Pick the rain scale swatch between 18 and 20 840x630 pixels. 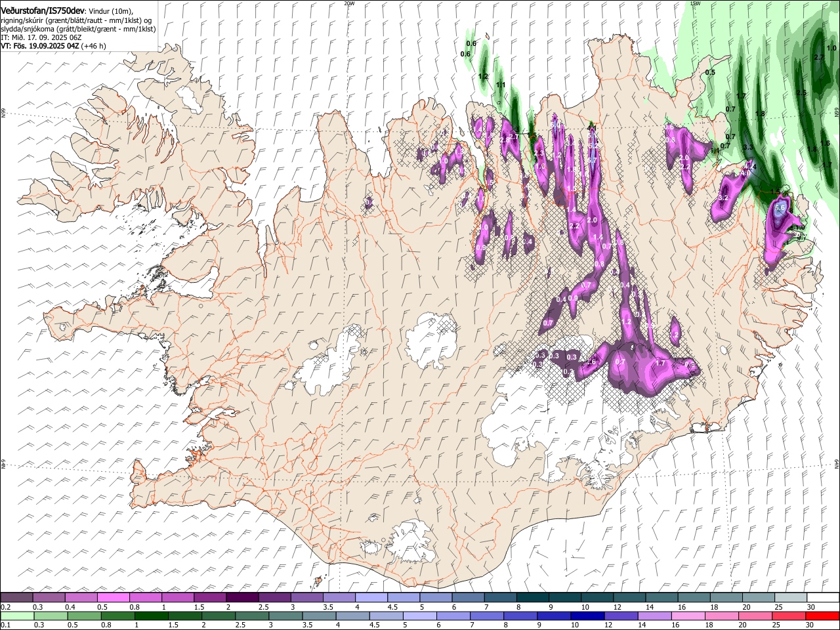pos(723,616)
